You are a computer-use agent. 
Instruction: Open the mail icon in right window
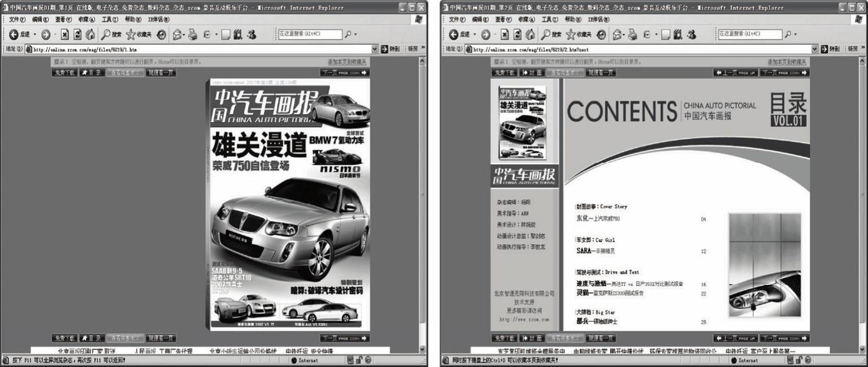617,34
